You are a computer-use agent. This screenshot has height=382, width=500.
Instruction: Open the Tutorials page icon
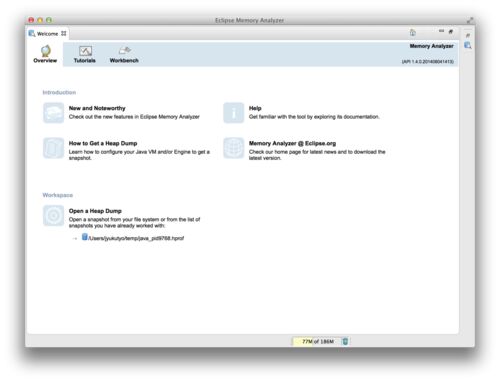[x=85, y=51]
